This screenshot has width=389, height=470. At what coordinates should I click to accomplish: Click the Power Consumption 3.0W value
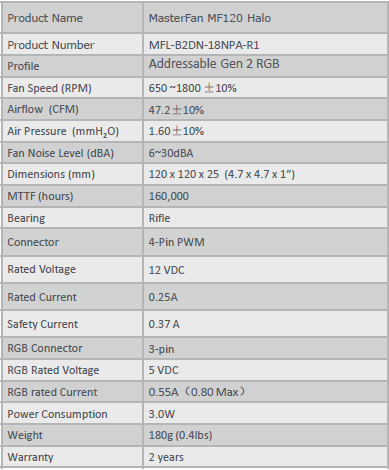pyautogui.click(x=162, y=414)
